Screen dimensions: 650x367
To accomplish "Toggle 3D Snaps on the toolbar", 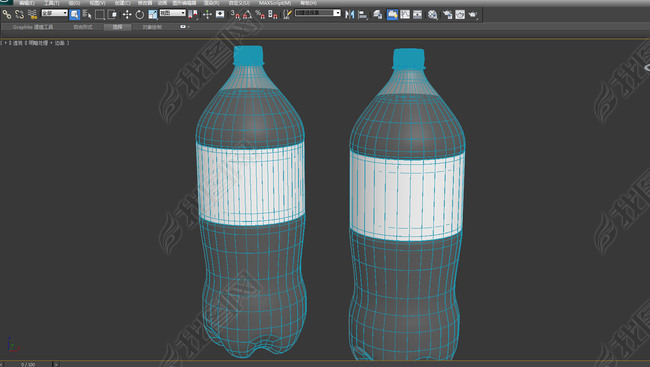I will click(235, 15).
